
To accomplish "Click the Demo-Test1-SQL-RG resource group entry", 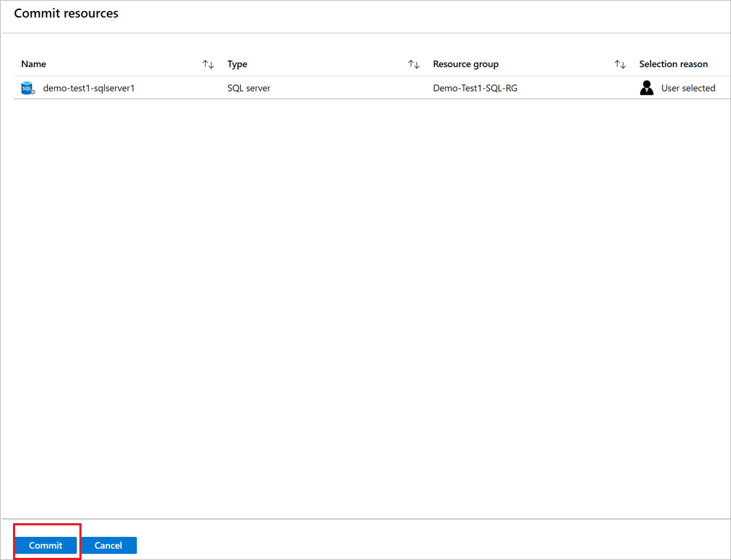I will click(475, 87).
